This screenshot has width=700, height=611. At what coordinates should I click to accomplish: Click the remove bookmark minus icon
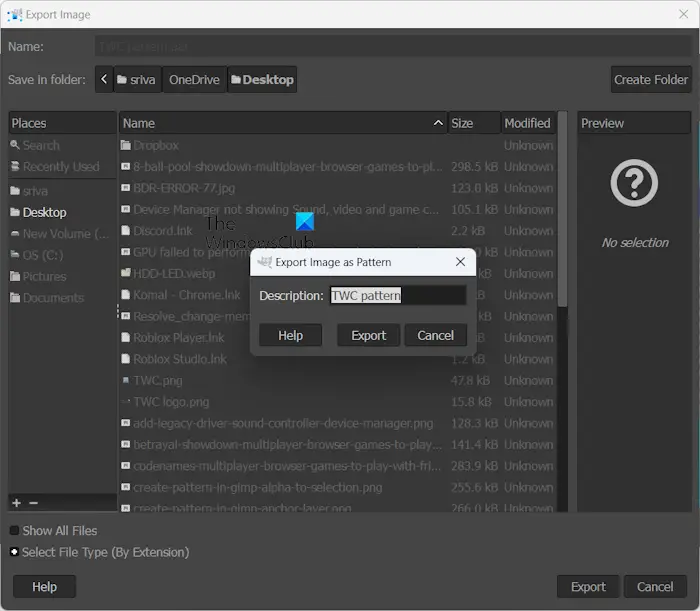pyautogui.click(x=33, y=503)
